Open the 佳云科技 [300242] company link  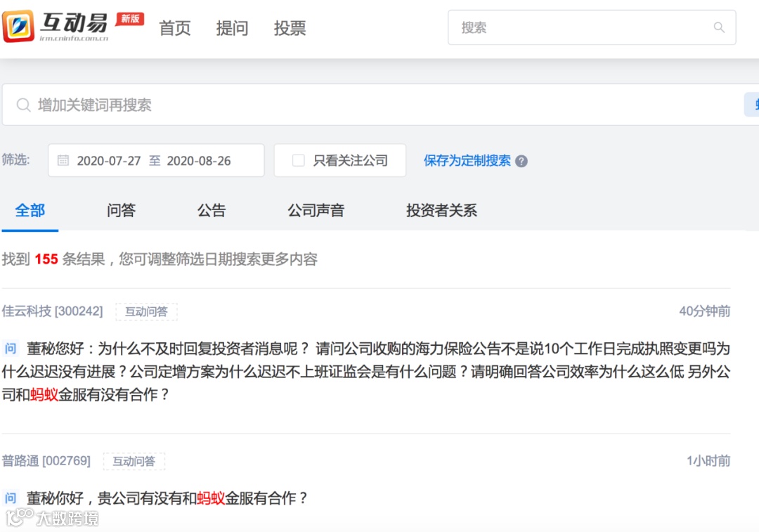(52, 311)
